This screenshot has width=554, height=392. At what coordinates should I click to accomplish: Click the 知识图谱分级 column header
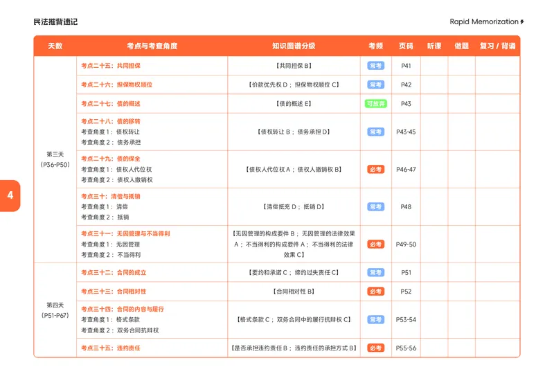294,46
